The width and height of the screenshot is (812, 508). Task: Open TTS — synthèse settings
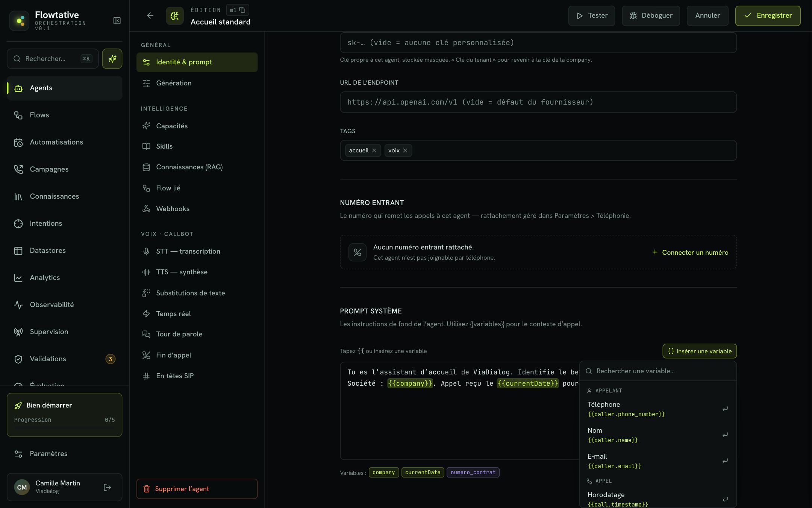[x=197, y=272]
